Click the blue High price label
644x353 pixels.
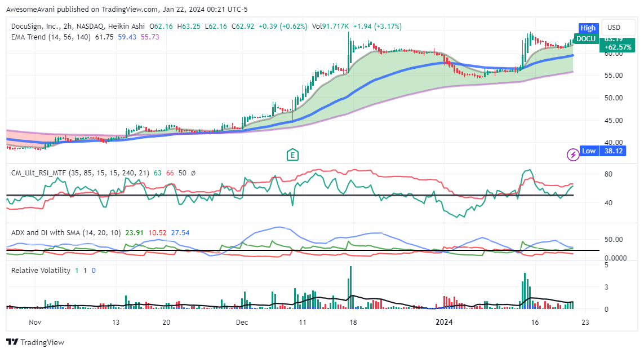[x=588, y=28]
